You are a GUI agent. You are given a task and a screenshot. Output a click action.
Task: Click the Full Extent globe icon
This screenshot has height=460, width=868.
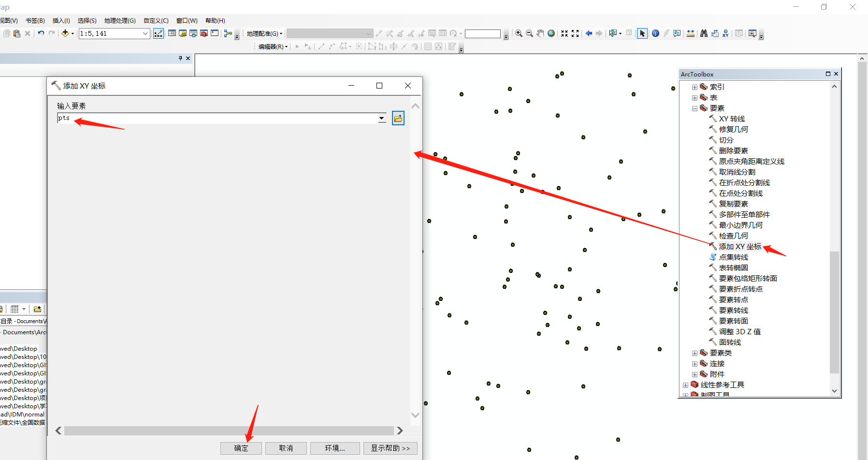pos(551,33)
